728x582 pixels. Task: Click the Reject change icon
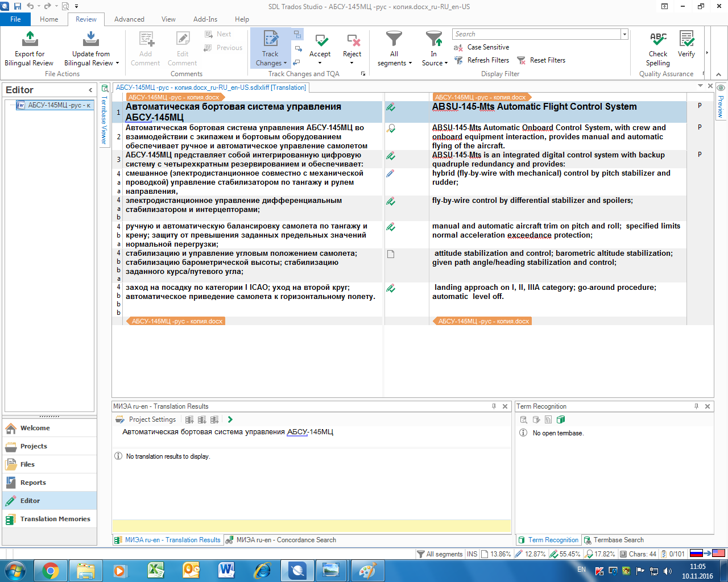point(353,40)
